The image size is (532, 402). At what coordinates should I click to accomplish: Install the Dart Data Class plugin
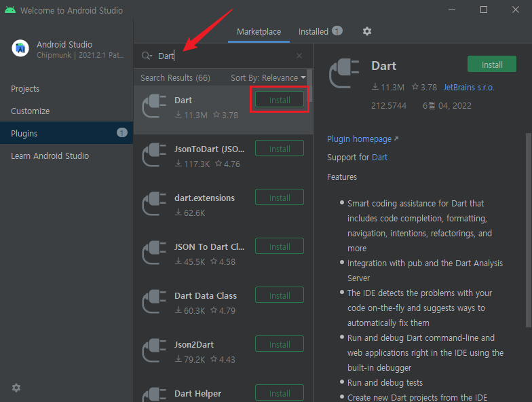[280, 295]
